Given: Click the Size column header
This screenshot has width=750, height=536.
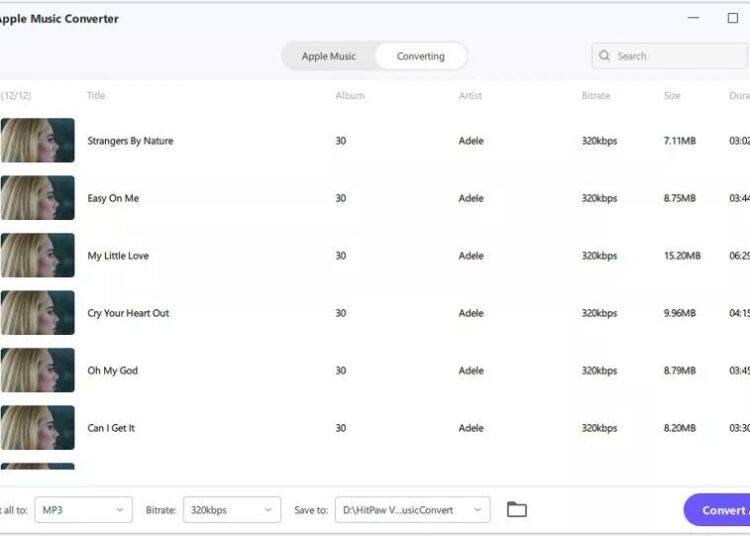Looking at the screenshot, I should 672,95.
